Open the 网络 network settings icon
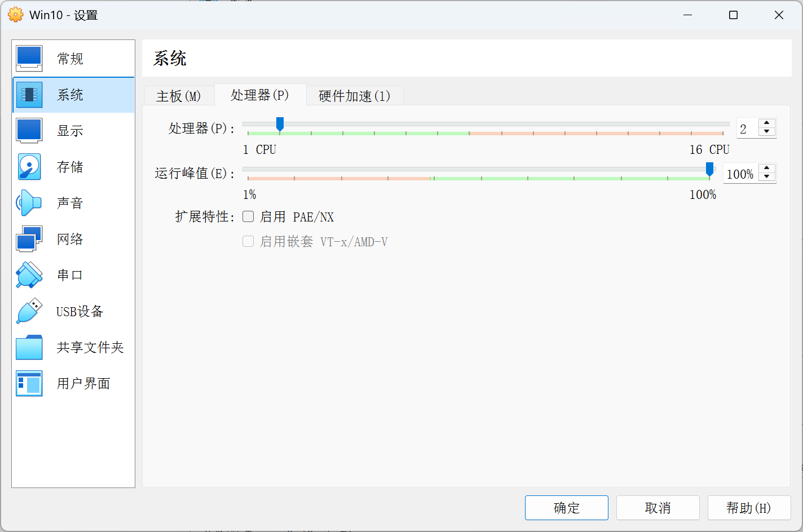This screenshot has width=803, height=532. point(29,239)
